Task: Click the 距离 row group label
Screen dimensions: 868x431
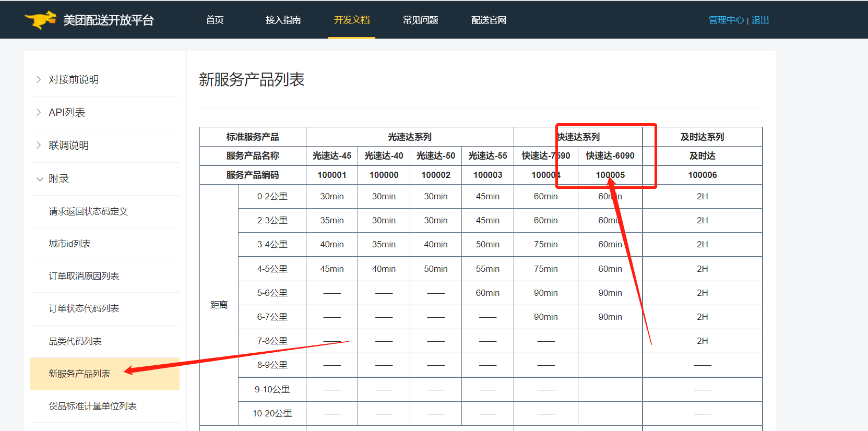Action: (219, 305)
